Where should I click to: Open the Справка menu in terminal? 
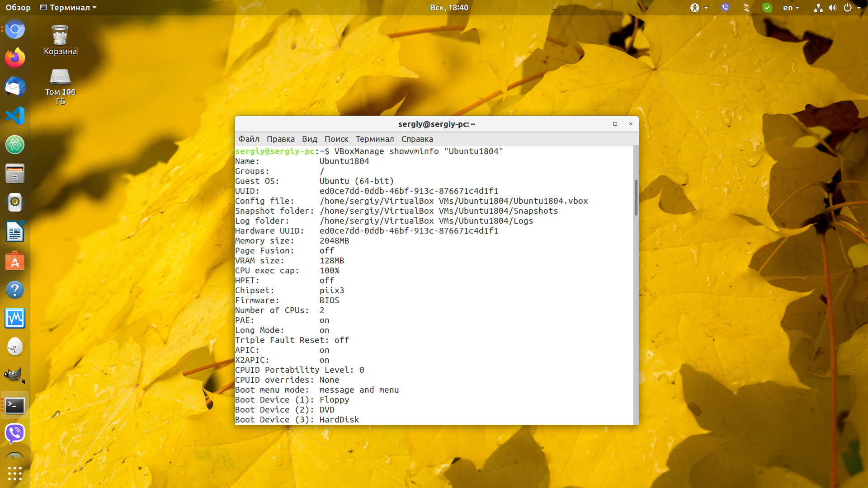417,139
